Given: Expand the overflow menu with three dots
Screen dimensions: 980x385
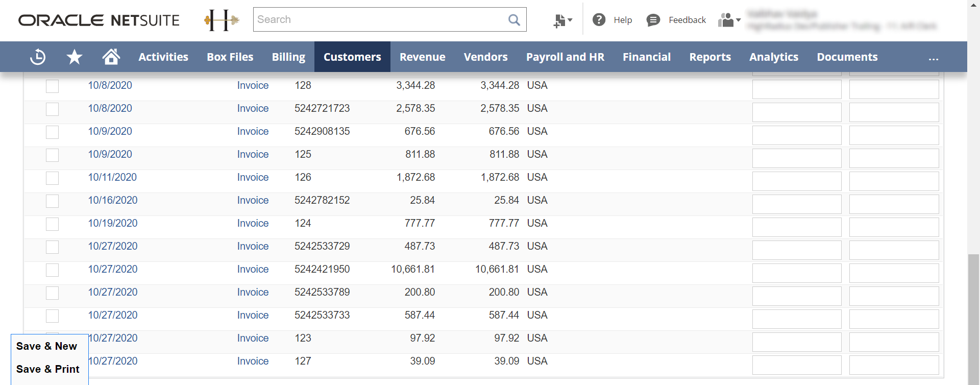Looking at the screenshot, I should point(933,58).
